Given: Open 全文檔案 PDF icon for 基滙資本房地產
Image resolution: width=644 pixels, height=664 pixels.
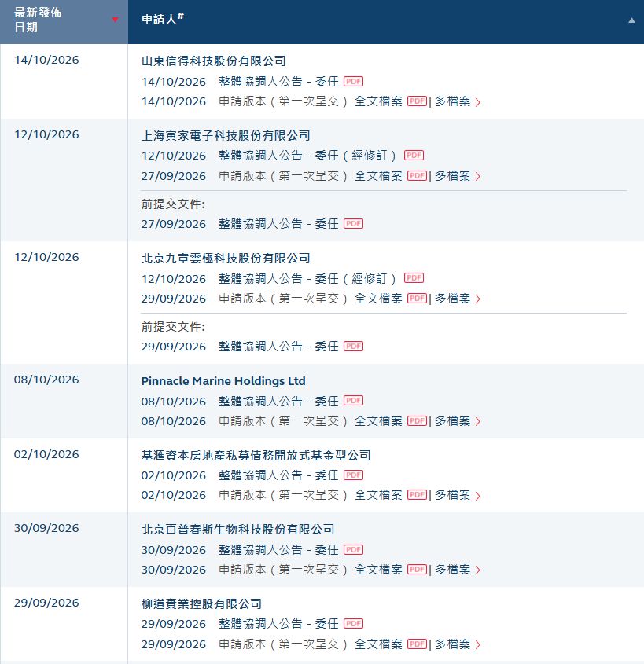Looking at the screenshot, I should click(417, 495).
